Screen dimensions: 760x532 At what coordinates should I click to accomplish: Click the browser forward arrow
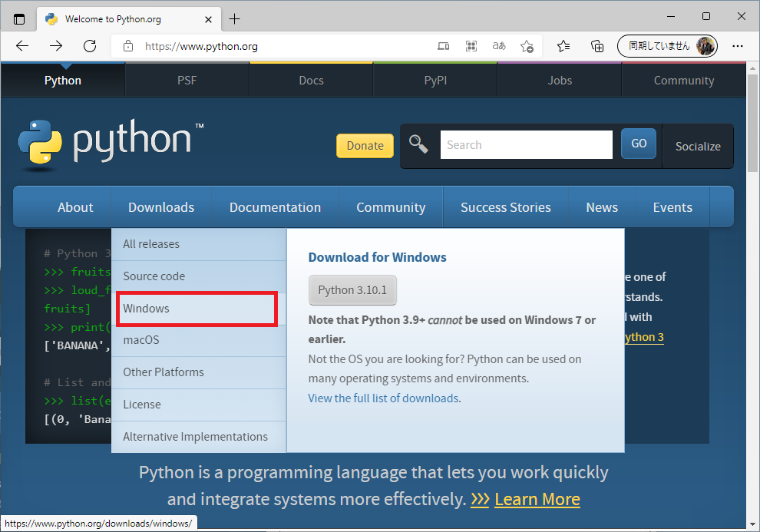pyautogui.click(x=55, y=46)
